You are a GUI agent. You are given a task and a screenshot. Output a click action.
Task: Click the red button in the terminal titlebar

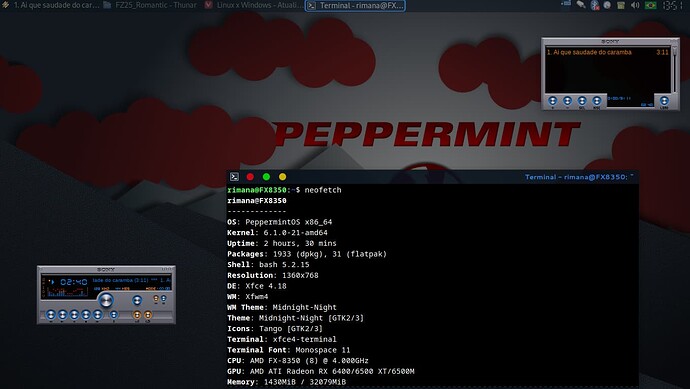click(x=250, y=177)
